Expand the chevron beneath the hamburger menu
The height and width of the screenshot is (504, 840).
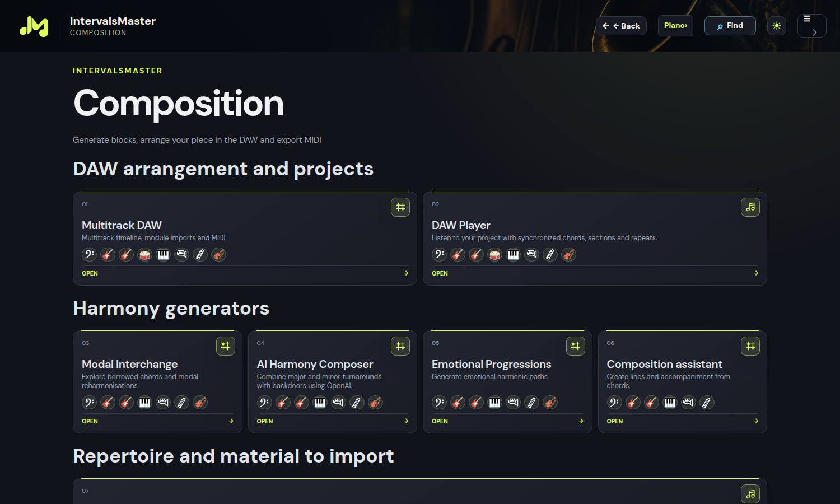pos(814,32)
